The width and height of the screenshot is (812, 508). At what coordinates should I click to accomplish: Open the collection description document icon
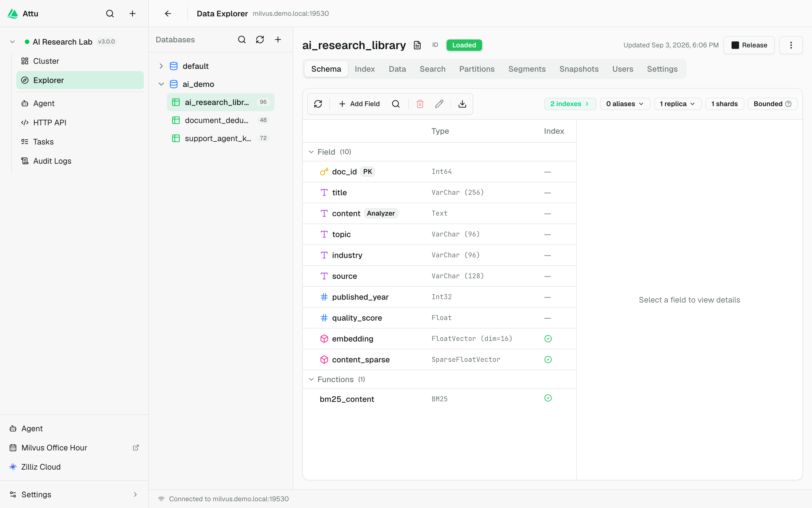(x=417, y=45)
